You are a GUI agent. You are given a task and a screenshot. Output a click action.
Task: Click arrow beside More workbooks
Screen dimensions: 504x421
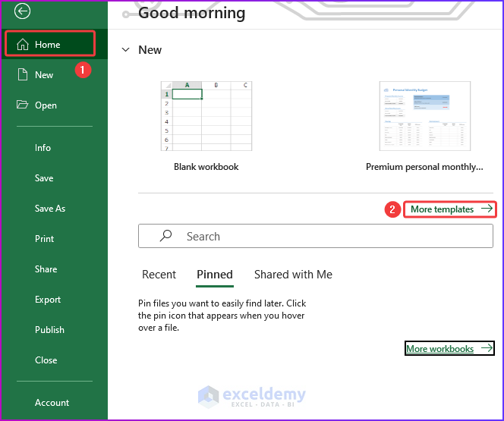tap(487, 348)
